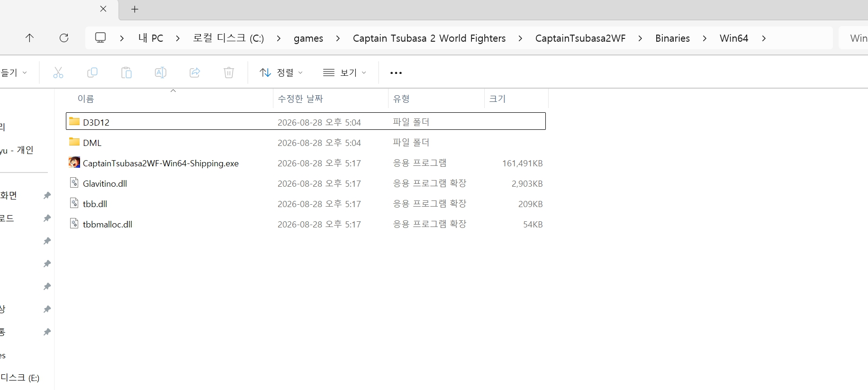Click the 2,903KB size cell
Image resolution: width=868 pixels, height=390 pixels.
pyautogui.click(x=527, y=183)
